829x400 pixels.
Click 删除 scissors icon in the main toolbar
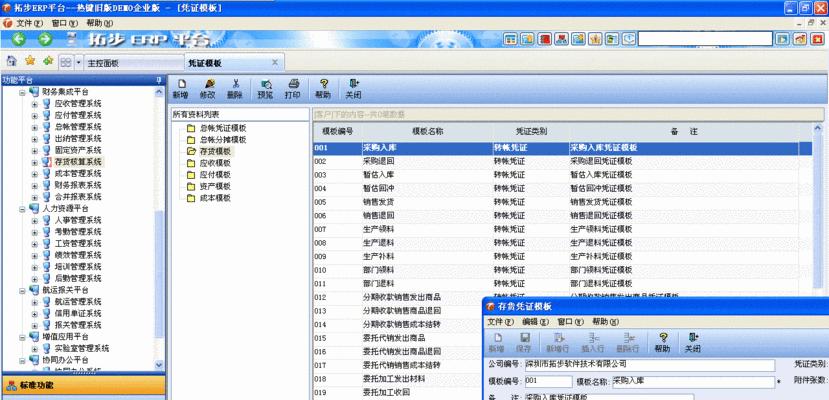pyautogui.click(x=235, y=89)
